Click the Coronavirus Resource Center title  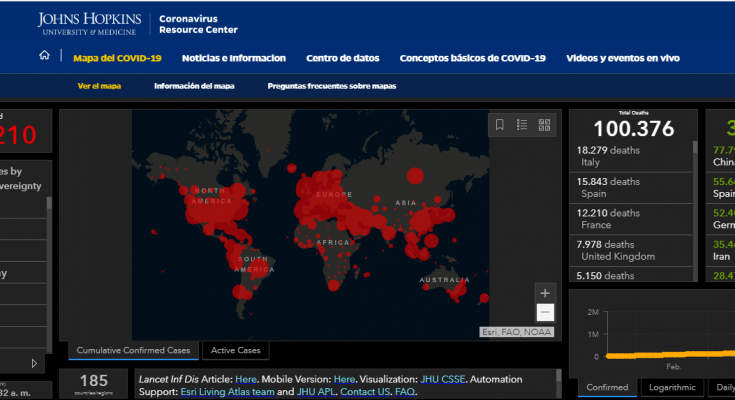coord(198,24)
